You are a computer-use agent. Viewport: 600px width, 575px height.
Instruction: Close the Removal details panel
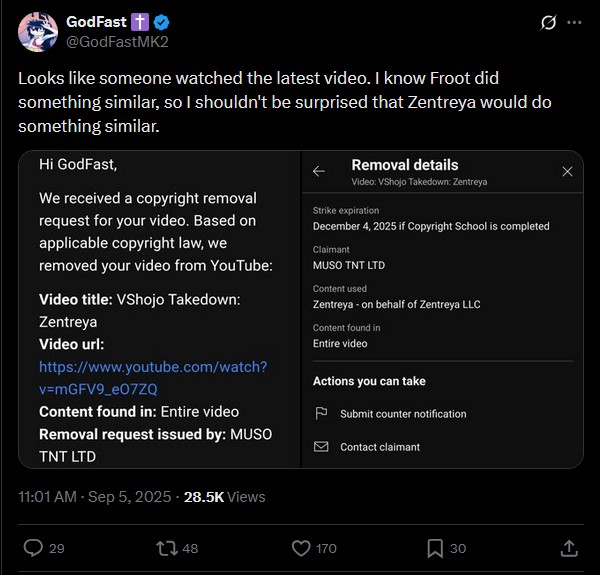click(568, 171)
